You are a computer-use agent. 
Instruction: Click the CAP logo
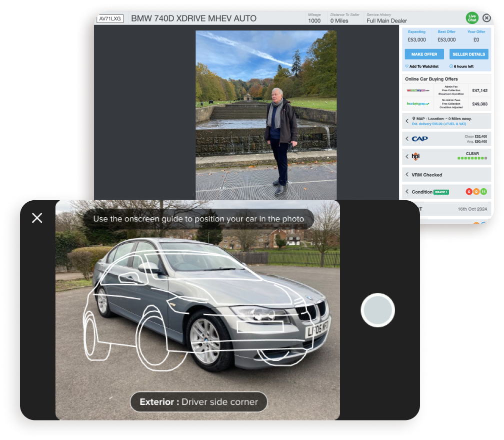click(420, 139)
